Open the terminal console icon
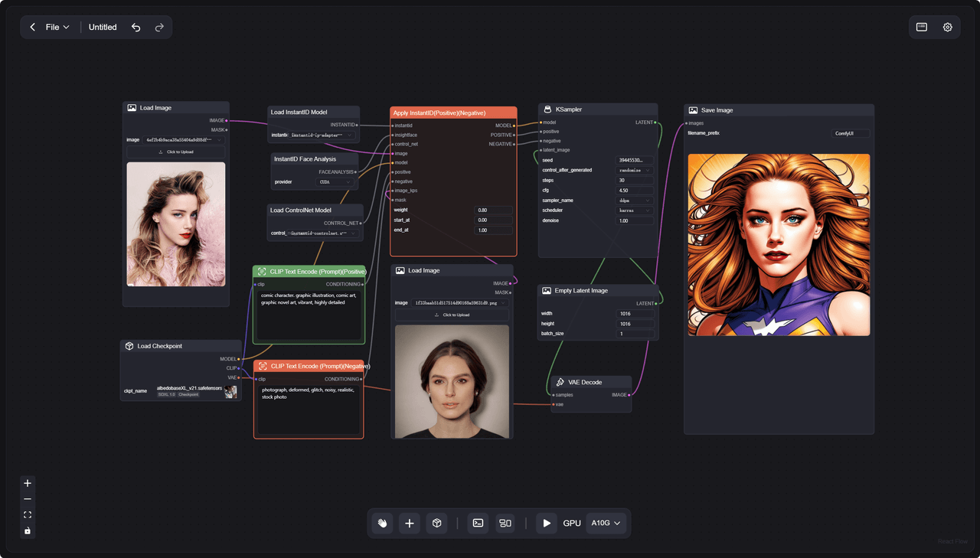This screenshot has width=980, height=558. (478, 523)
